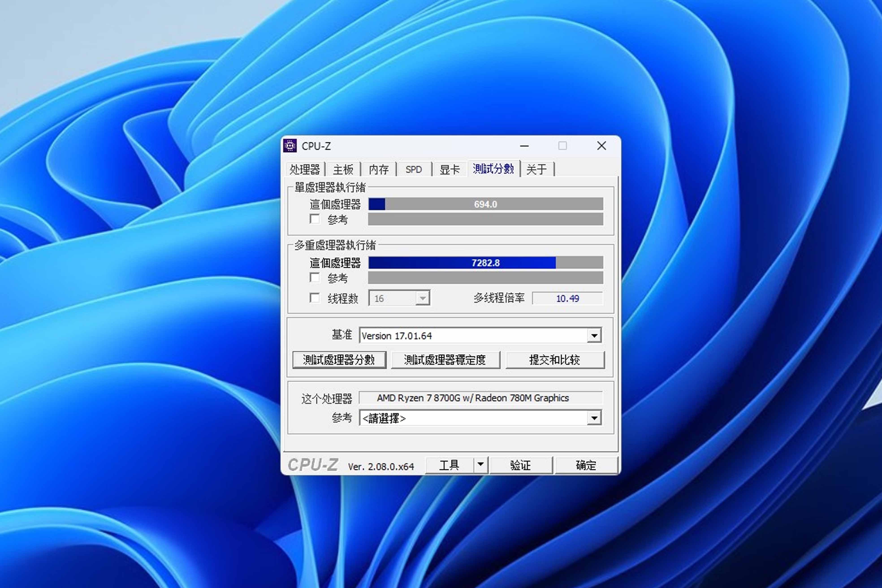882x588 pixels.
Task: Click the single thread score bar 694.0
Action: pos(486,204)
